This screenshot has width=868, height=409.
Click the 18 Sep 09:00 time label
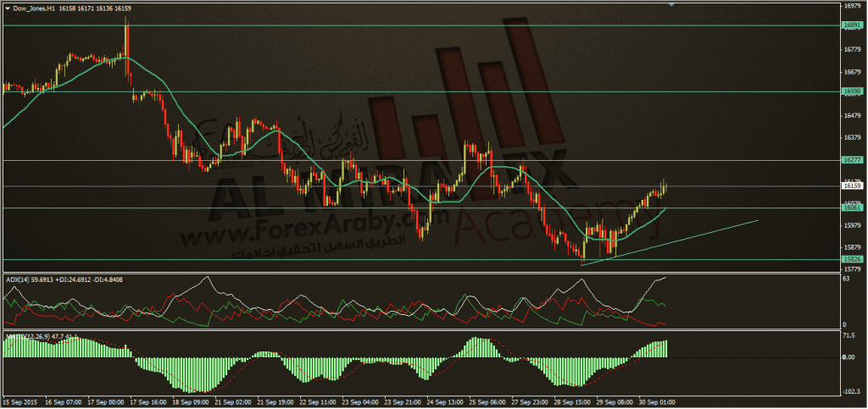pos(191,402)
